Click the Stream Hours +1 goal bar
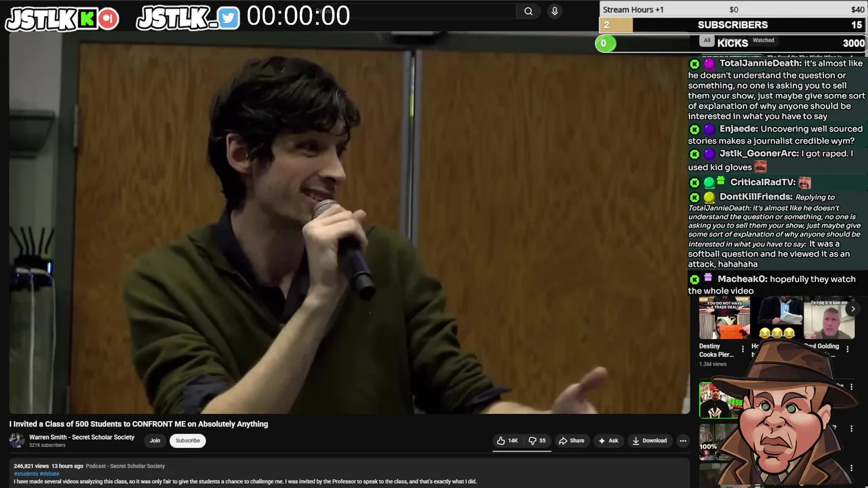This screenshot has width=868, height=488. pyautogui.click(x=732, y=9)
